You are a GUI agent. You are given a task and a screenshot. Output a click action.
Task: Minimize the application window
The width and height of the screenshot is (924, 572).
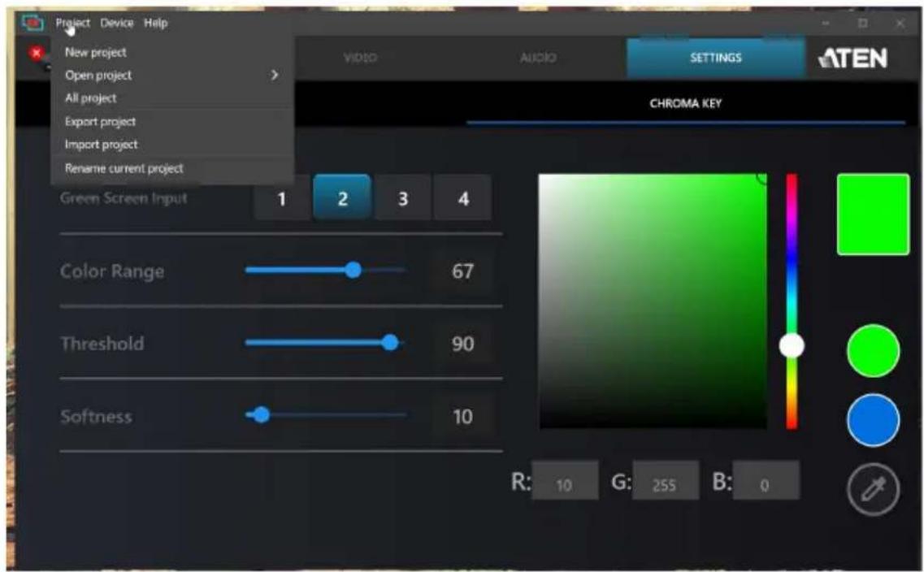pos(826,23)
